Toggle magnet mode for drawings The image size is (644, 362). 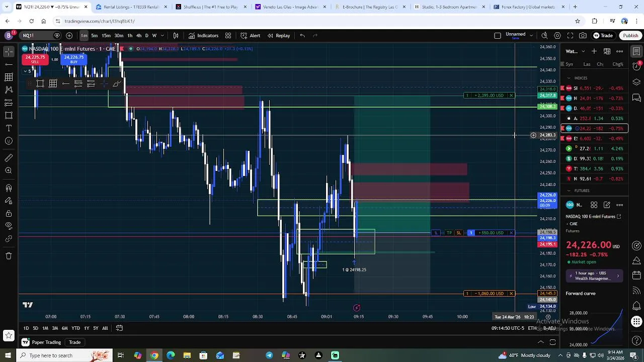coord(9,188)
